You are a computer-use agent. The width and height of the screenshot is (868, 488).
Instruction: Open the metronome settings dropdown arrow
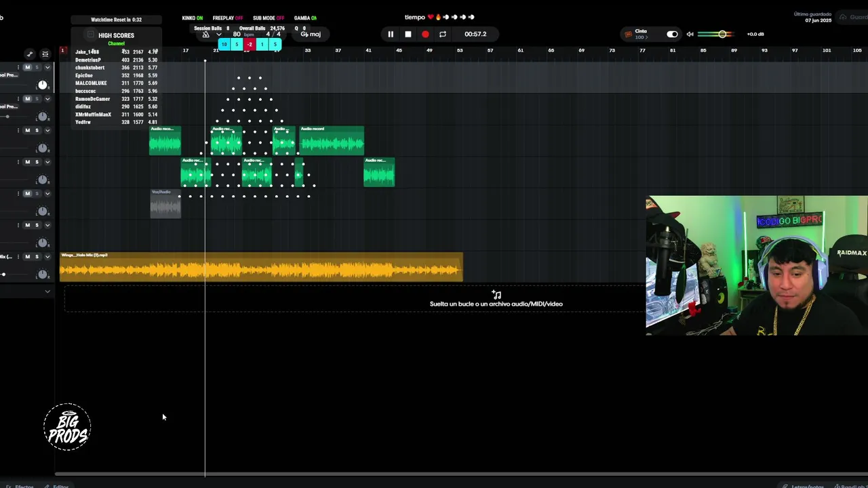pos(218,34)
